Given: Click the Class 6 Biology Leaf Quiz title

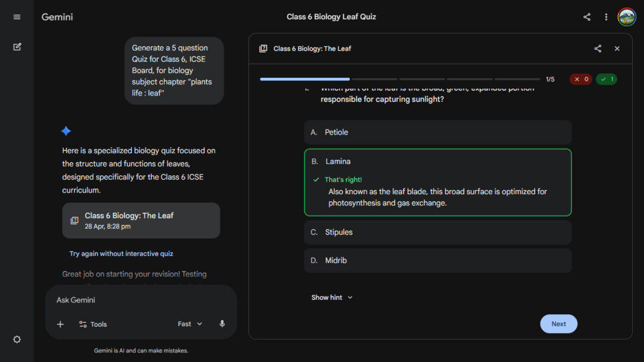Looking at the screenshot, I should (331, 17).
